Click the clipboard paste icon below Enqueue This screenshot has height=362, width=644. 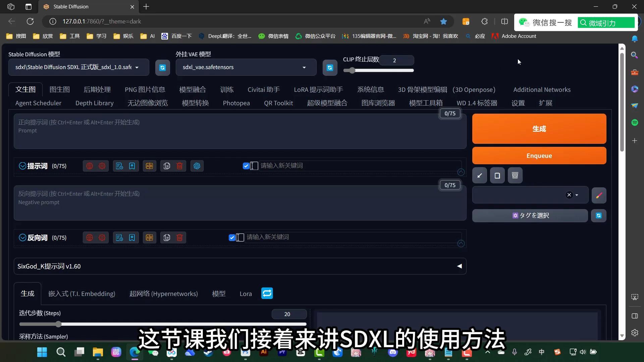tap(497, 175)
